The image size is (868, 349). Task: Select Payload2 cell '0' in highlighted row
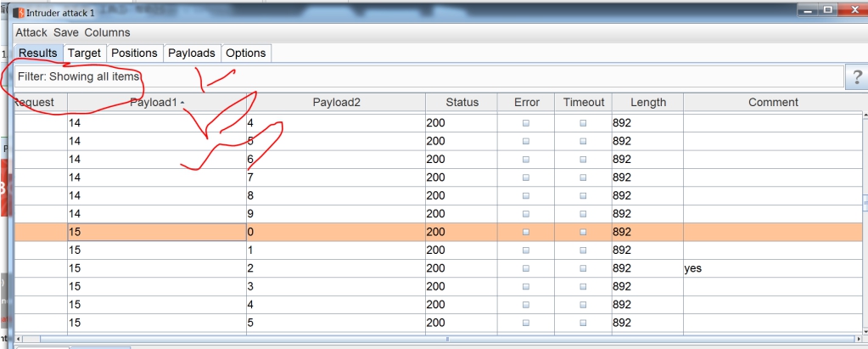pyautogui.click(x=336, y=232)
